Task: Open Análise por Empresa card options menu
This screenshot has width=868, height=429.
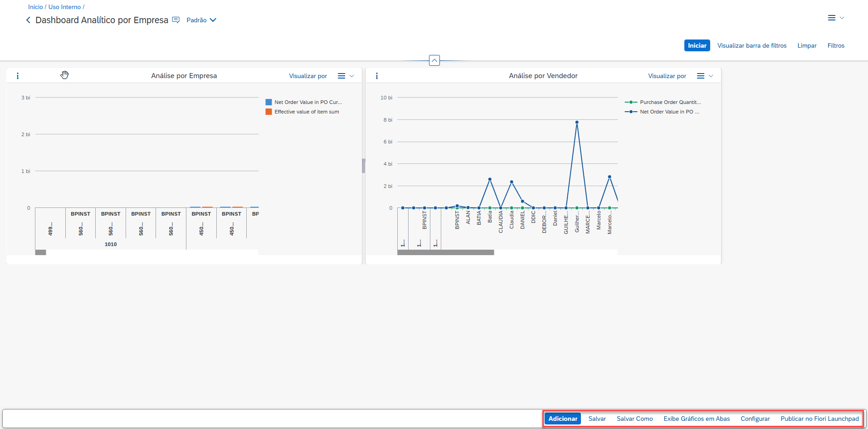Action: click(345, 76)
